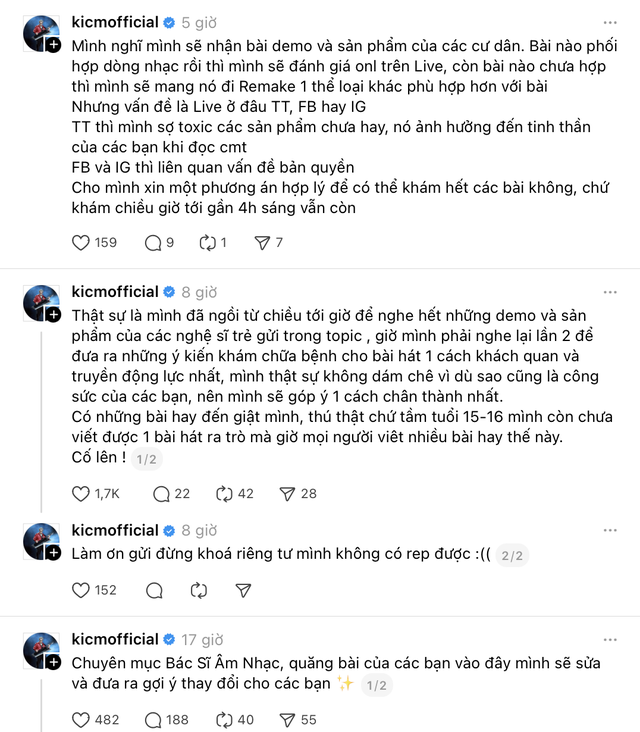Expand options menu on Bác Sĩ Âm Nhạc post

click(610, 639)
